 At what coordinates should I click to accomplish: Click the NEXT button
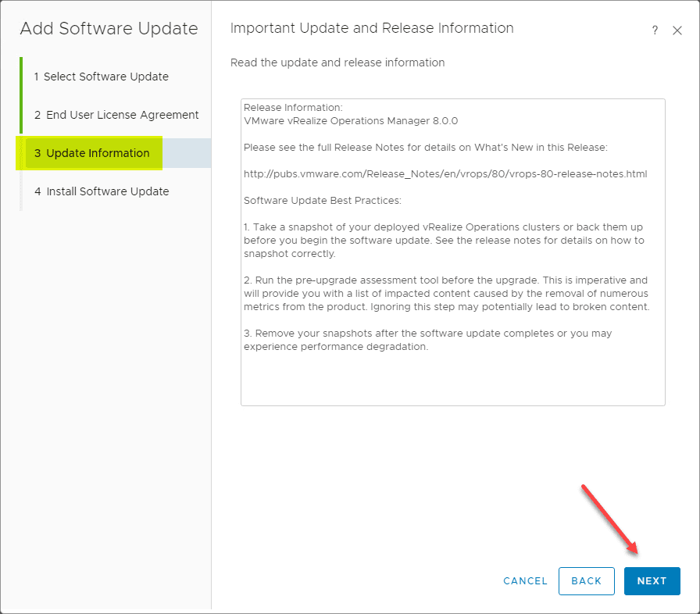pos(652,581)
